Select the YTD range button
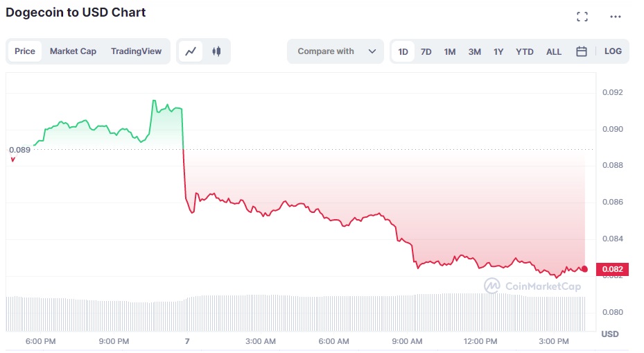 pyautogui.click(x=525, y=52)
